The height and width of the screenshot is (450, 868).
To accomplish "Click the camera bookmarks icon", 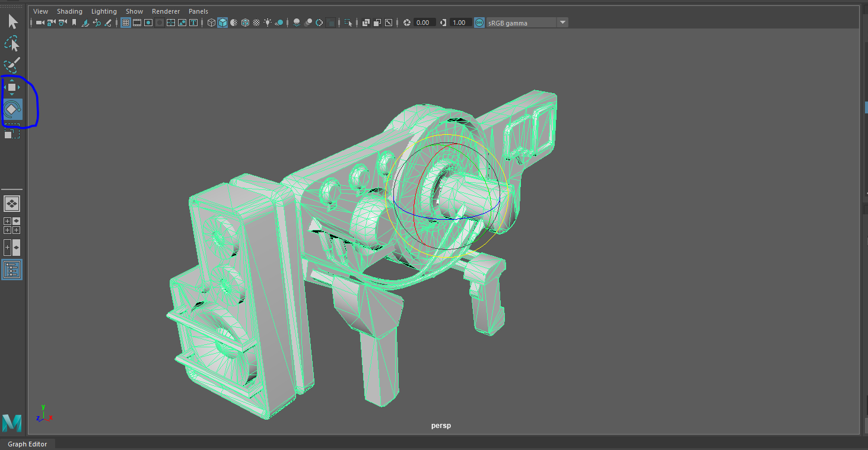I will (74, 23).
